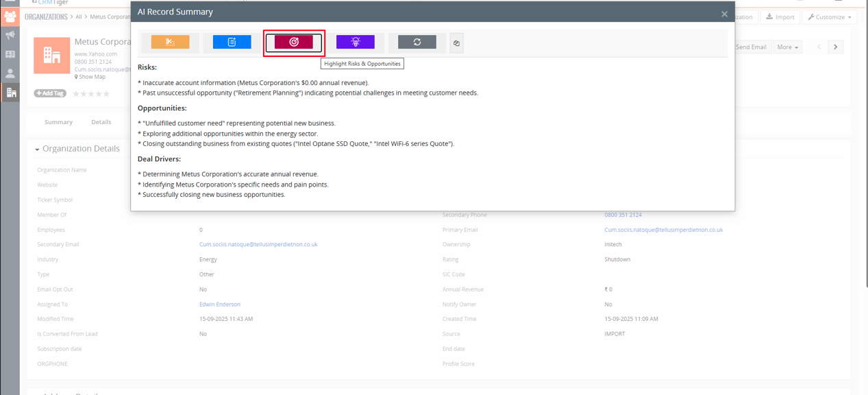Click the Primary Email address link
Screen dimensions: 868x395
click(x=663, y=230)
